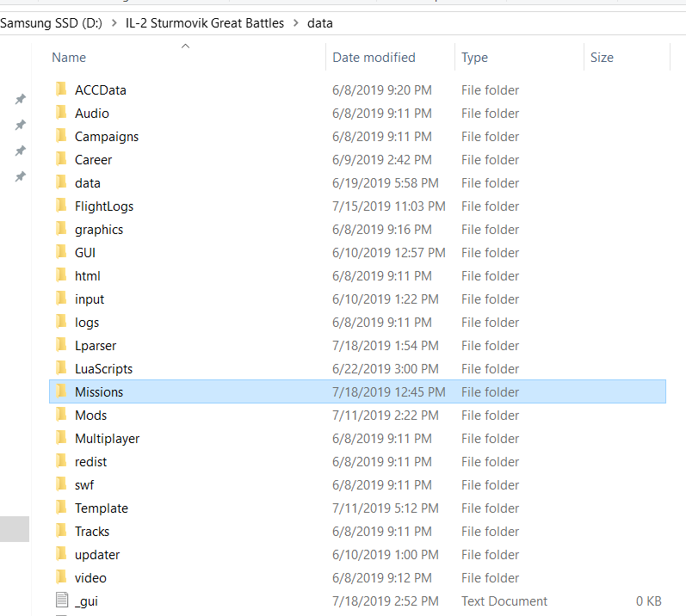Click the Mods folder icon

tap(62, 414)
